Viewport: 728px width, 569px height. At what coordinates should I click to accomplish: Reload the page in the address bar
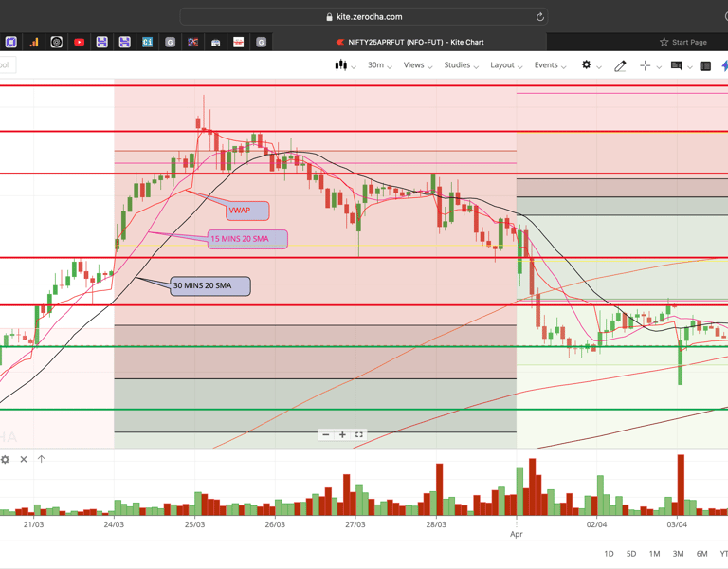pyautogui.click(x=540, y=17)
